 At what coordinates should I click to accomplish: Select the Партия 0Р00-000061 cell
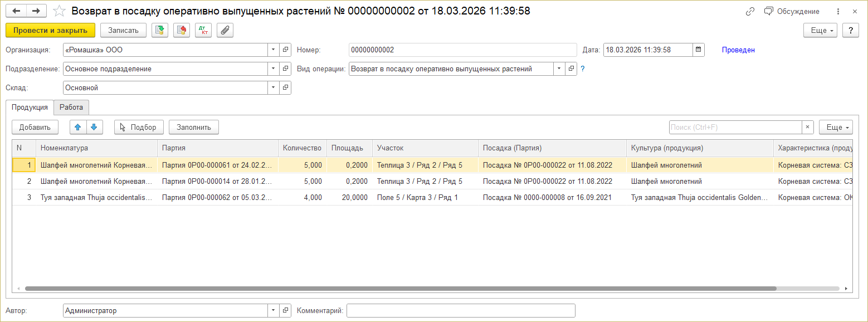tap(218, 165)
